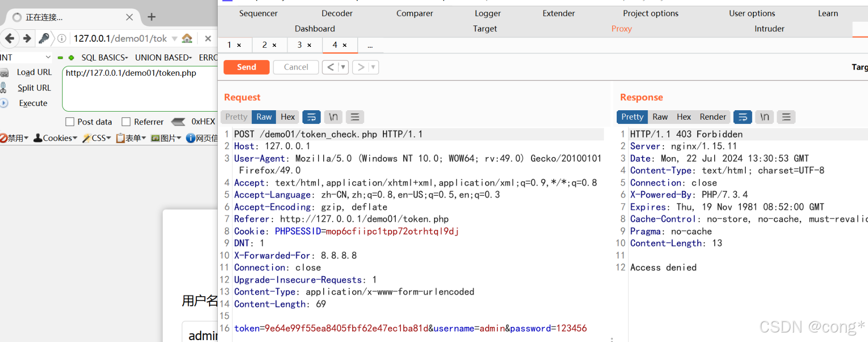Click the gray left arrow before 0xHEX

[x=178, y=122]
